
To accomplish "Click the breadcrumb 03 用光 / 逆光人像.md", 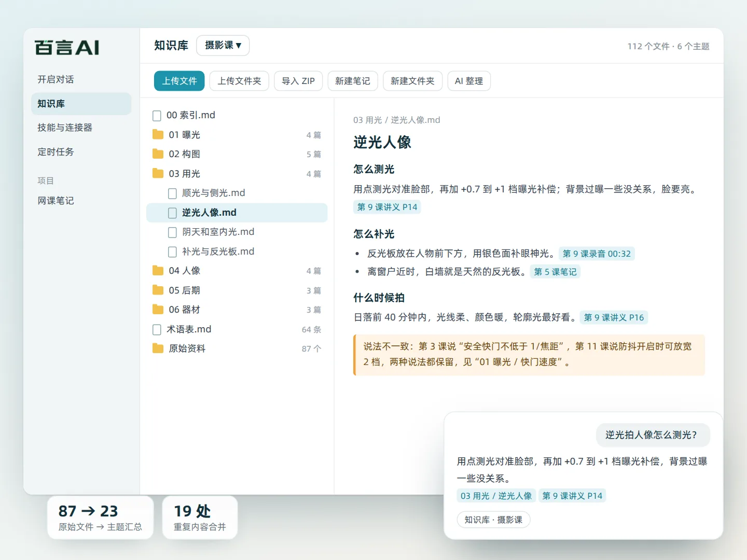I will click(x=397, y=120).
